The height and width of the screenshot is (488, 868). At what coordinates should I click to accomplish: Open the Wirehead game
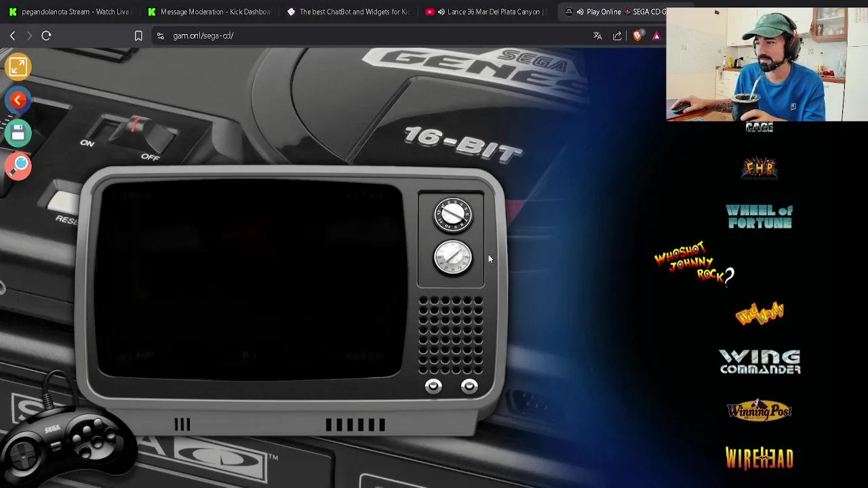point(759,458)
